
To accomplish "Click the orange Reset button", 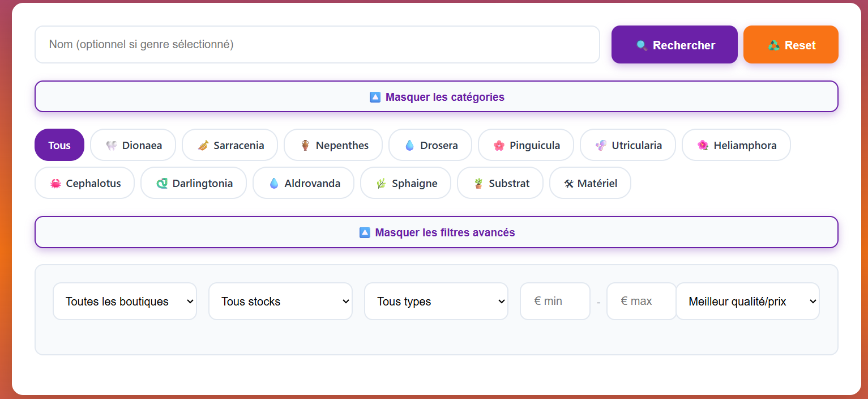I will click(x=790, y=44).
